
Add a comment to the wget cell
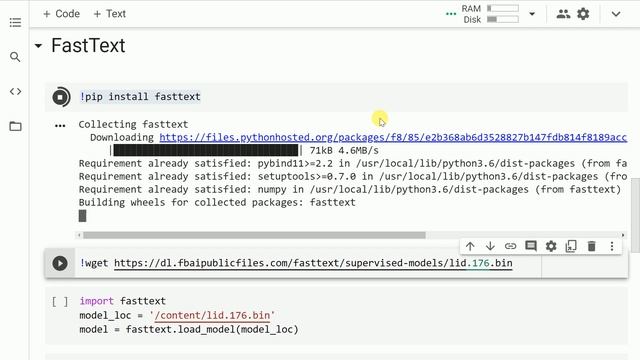tap(531, 246)
